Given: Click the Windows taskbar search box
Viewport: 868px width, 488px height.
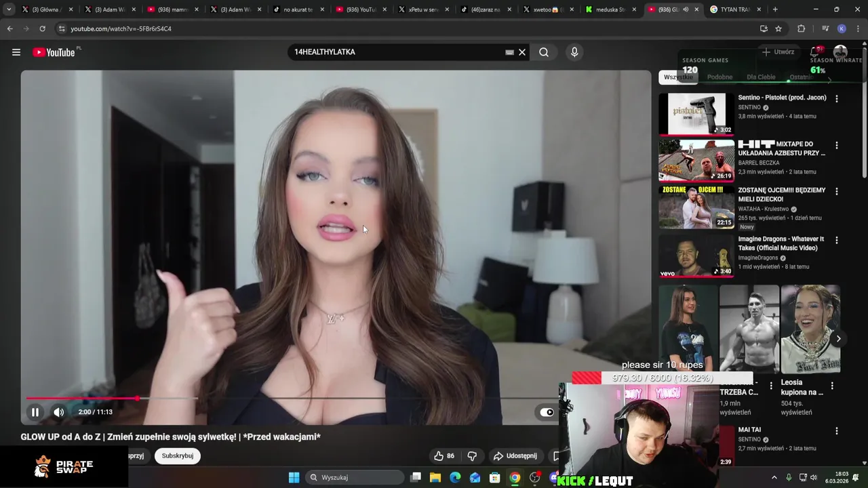Looking at the screenshot, I should pos(354,478).
